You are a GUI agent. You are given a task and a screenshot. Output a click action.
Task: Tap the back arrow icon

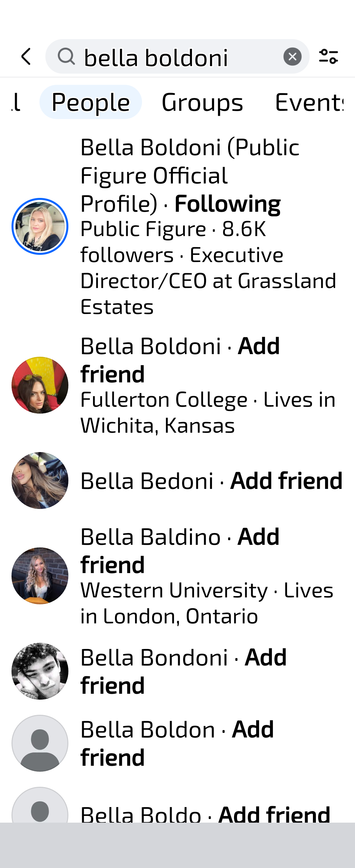[x=26, y=56]
